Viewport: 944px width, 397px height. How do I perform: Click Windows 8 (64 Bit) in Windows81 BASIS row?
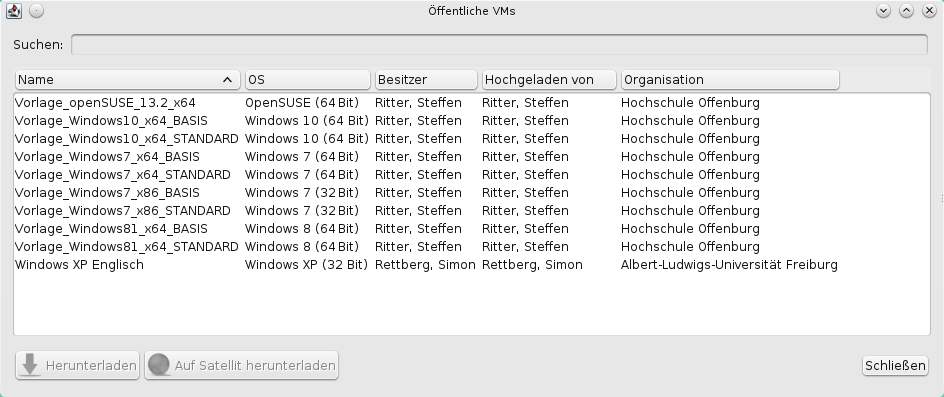[302, 229]
